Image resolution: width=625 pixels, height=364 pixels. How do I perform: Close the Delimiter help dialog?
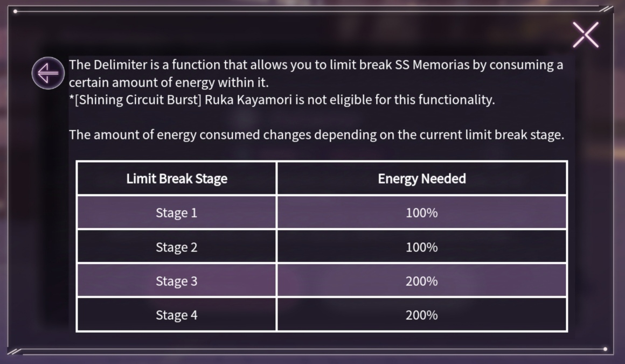(586, 35)
